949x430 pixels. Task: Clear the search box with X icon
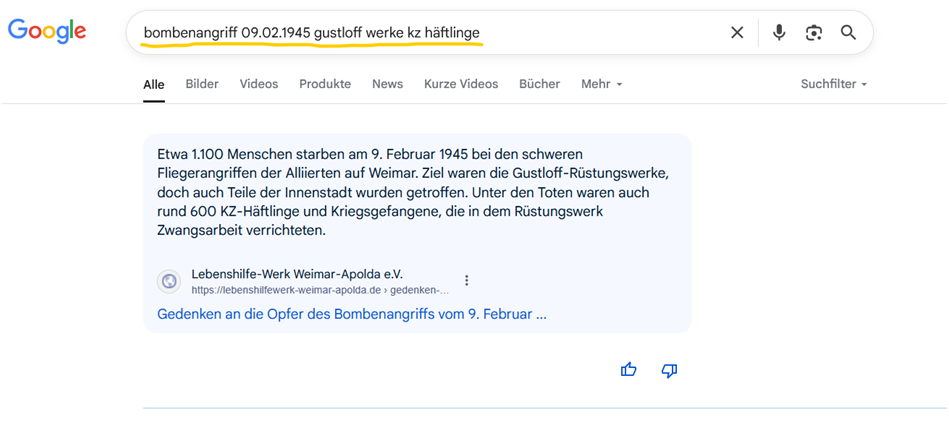pyautogui.click(x=737, y=33)
